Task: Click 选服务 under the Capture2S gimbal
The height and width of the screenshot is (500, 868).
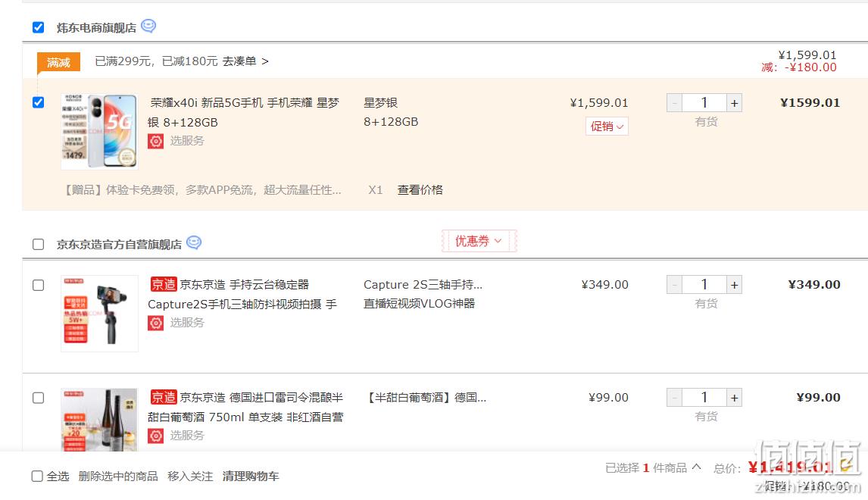Action: click(187, 322)
